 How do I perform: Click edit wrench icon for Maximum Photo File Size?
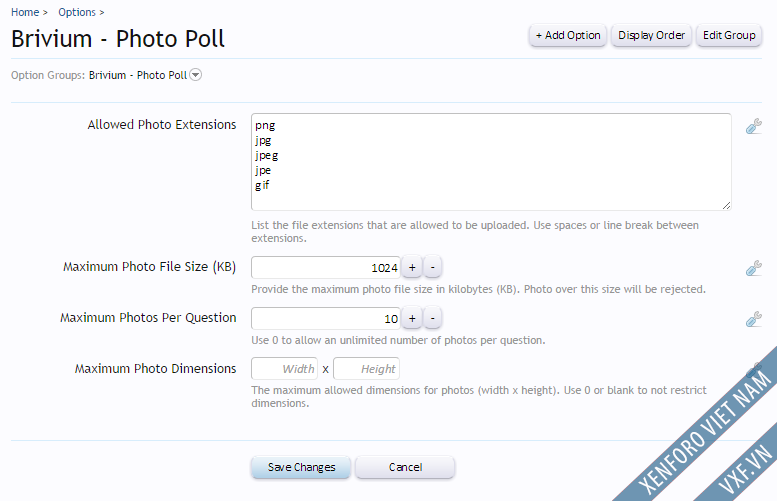[x=753, y=268]
